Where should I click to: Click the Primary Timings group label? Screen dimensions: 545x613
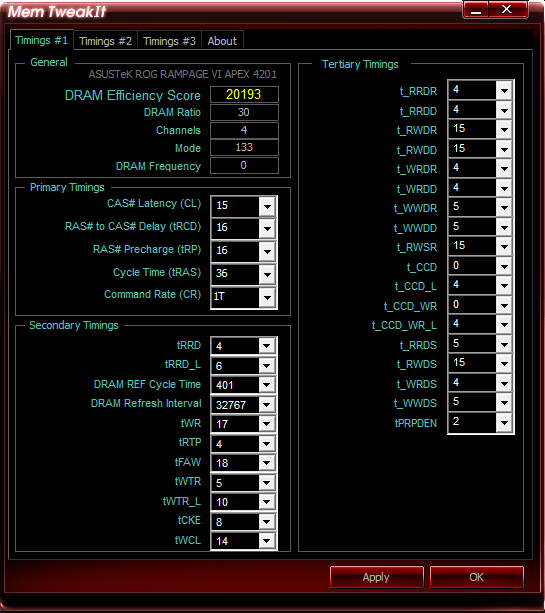click(x=67, y=187)
